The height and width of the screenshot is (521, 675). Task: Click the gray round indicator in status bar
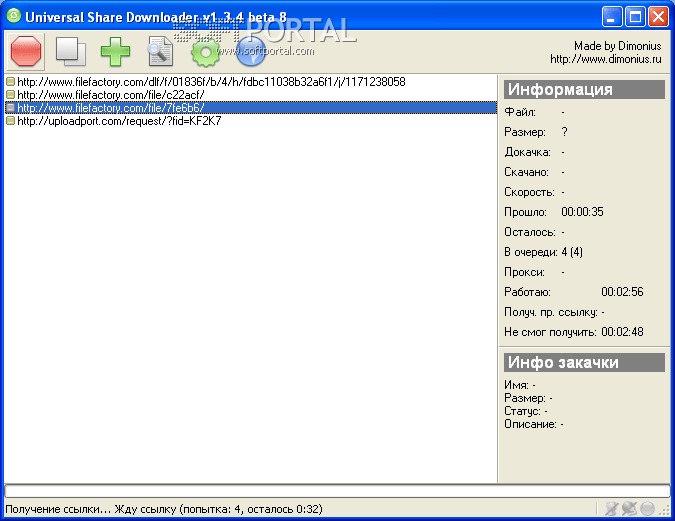click(647, 509)
